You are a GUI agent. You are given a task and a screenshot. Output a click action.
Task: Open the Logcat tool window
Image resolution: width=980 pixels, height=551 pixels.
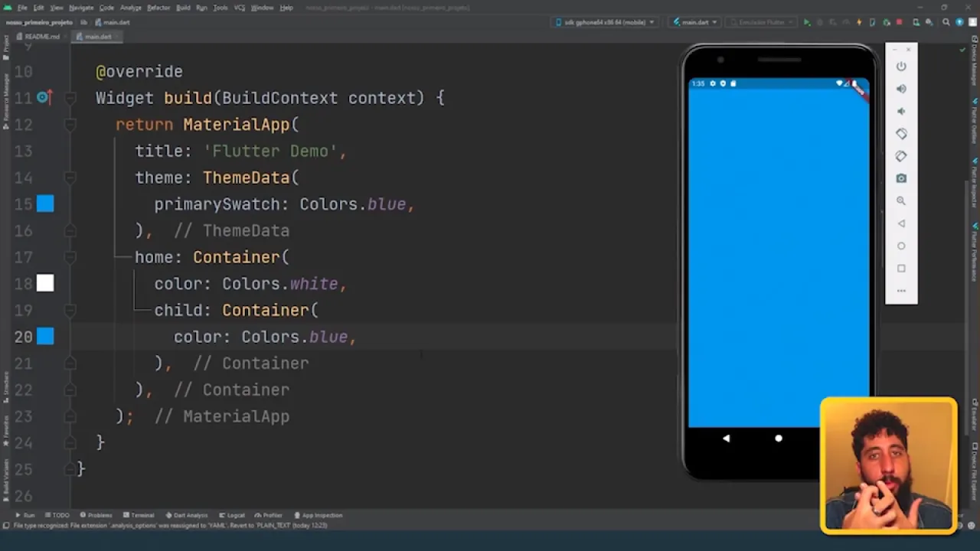coord(231,515)
